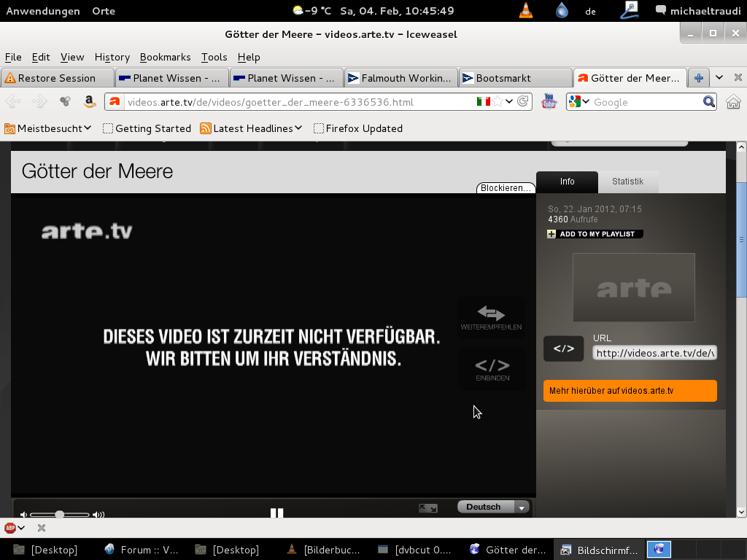This screenshot has width=747, height=560.
Task: Open the Orte menu in the top panel
Action: pyautogui.click(x=104, y=10)
